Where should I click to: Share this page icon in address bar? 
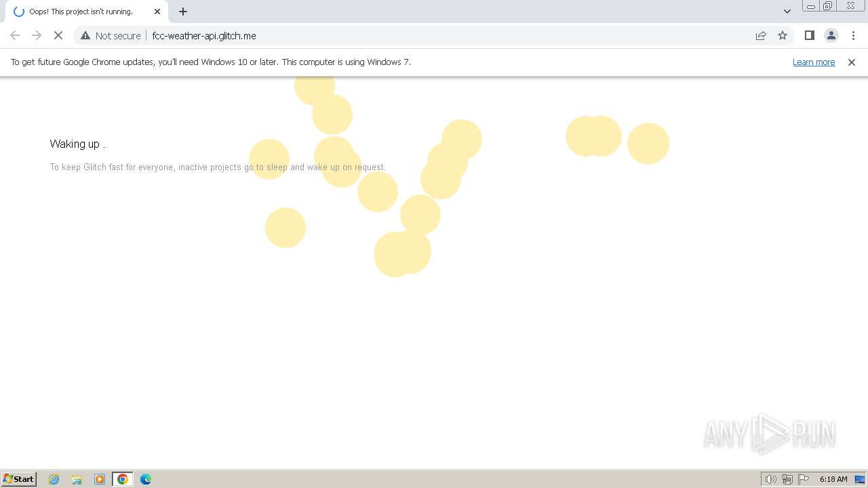761,35
